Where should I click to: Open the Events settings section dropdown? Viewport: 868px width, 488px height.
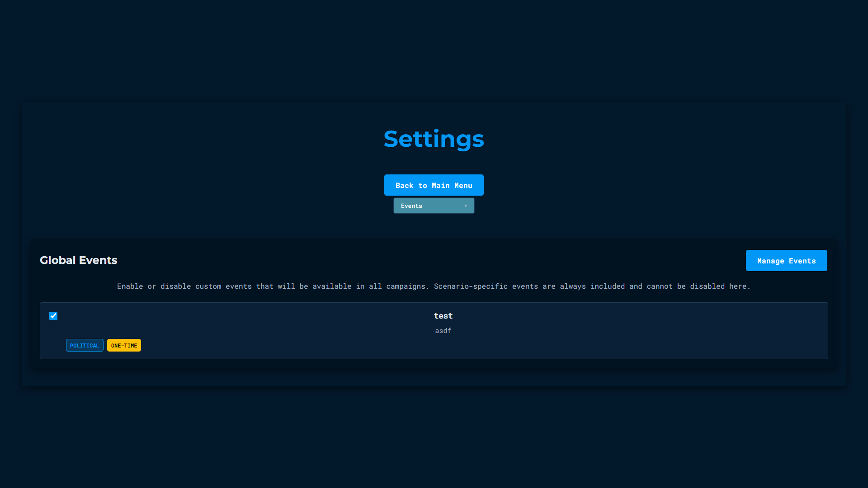434,206
